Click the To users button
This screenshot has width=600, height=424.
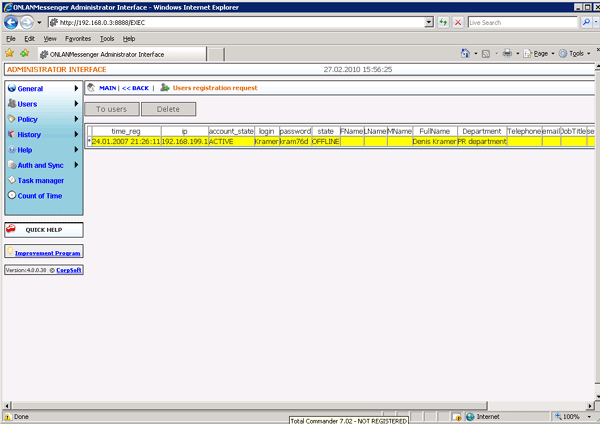pos(112,109)
